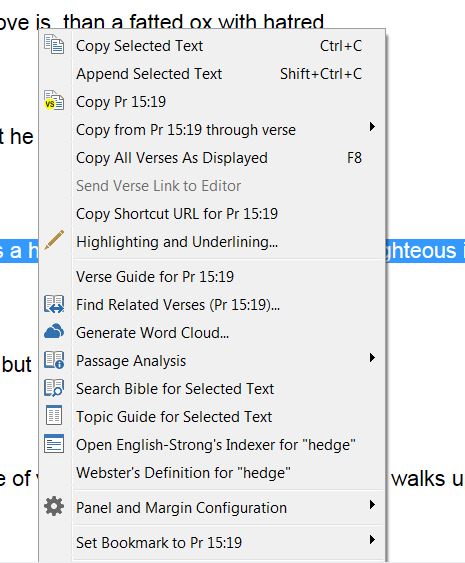Open Highlighting and Underlining dialog
Image resolution: width=465 pixels, height=563 pixels.
pos(212,242)
